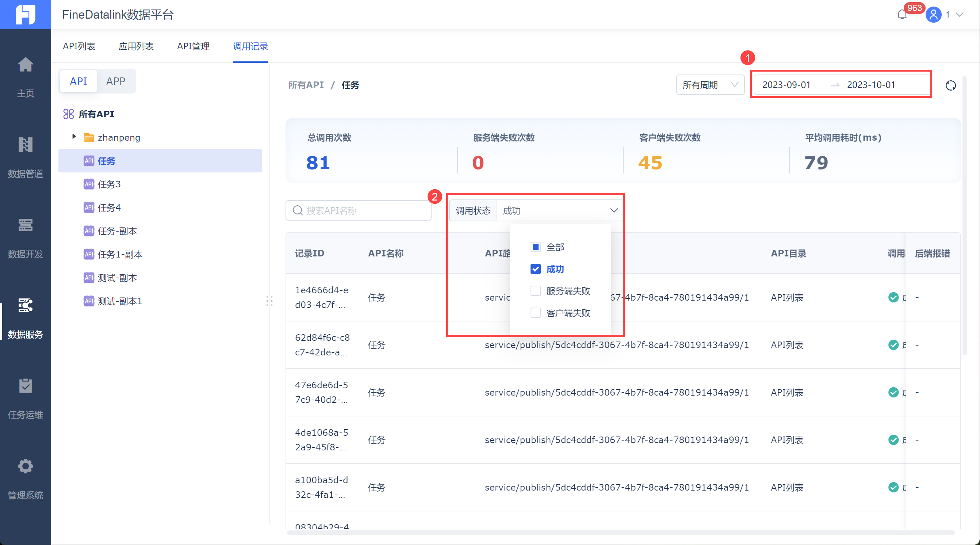Check the 服务端失败 checkbox
Image resolution: width=980 pixels, height=545 pixels.
[535, 291]
